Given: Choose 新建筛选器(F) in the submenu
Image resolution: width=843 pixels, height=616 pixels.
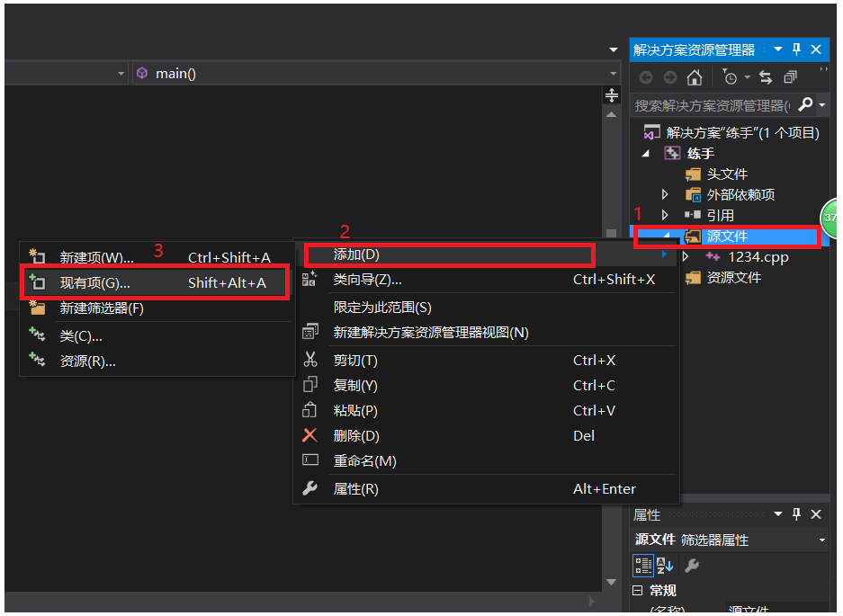Looking at the screenshot, I should point(157,308).
